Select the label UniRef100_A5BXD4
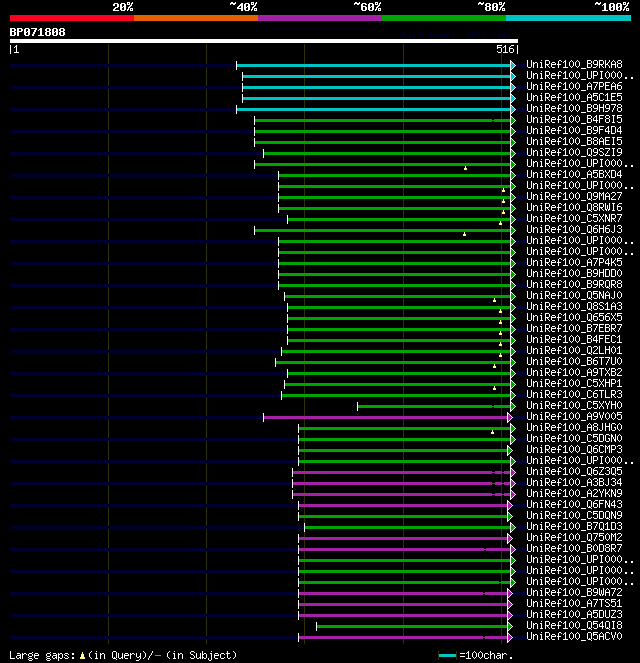This screenshot has width=640, height=663. 574,174
